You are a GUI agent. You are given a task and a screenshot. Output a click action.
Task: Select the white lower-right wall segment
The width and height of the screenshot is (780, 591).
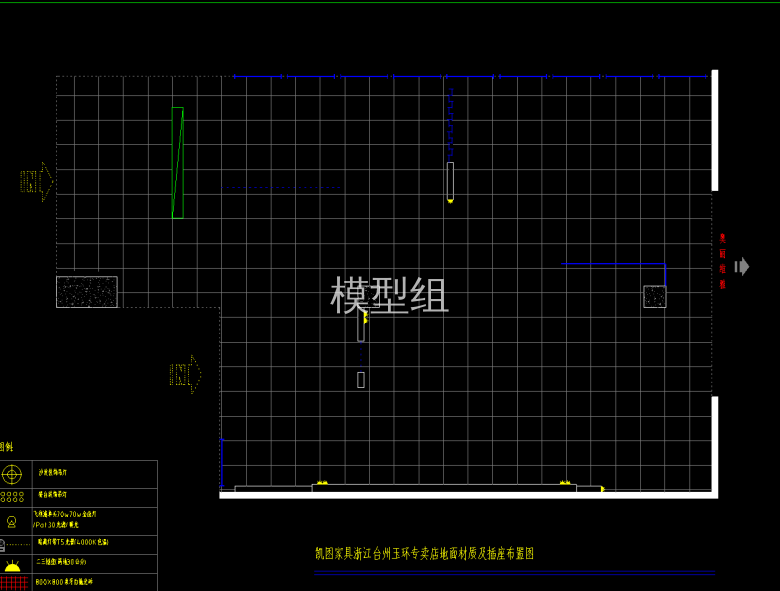pyautogui.click(x=714, y=443)
